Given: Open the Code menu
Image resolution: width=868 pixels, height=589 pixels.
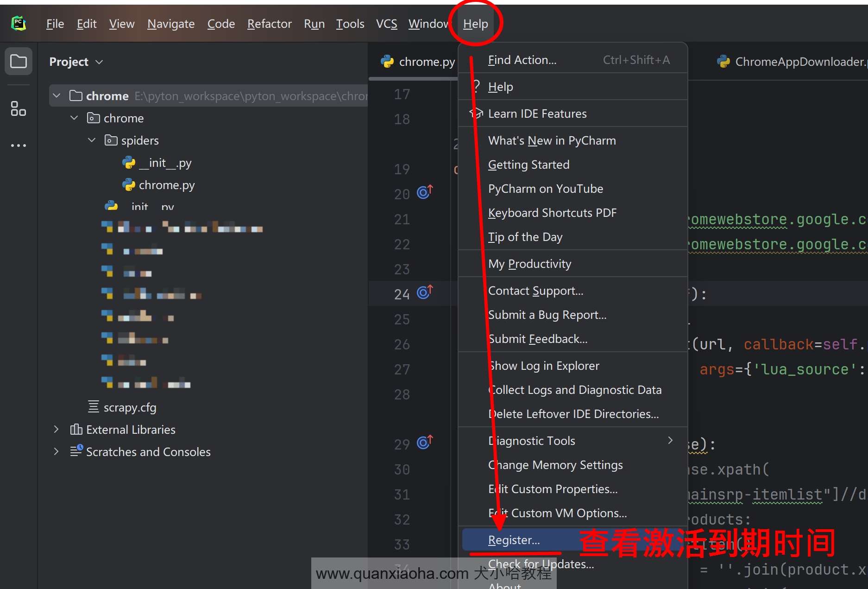Looking at the screenshot, I should (221, 24).
